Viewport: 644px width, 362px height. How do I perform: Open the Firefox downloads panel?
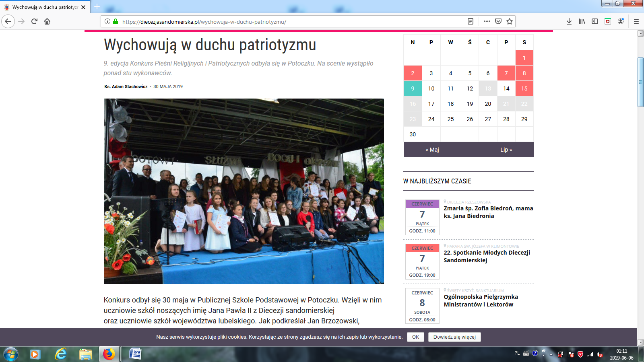coord(569,21)
